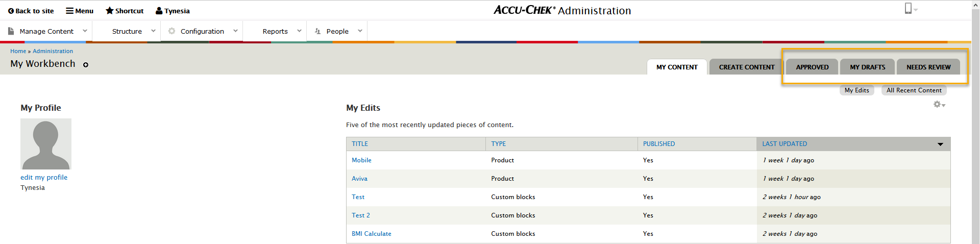Expand the Manage Content dropdown arrow
This screenshot has width=980, height=244.
click(85, 31)
